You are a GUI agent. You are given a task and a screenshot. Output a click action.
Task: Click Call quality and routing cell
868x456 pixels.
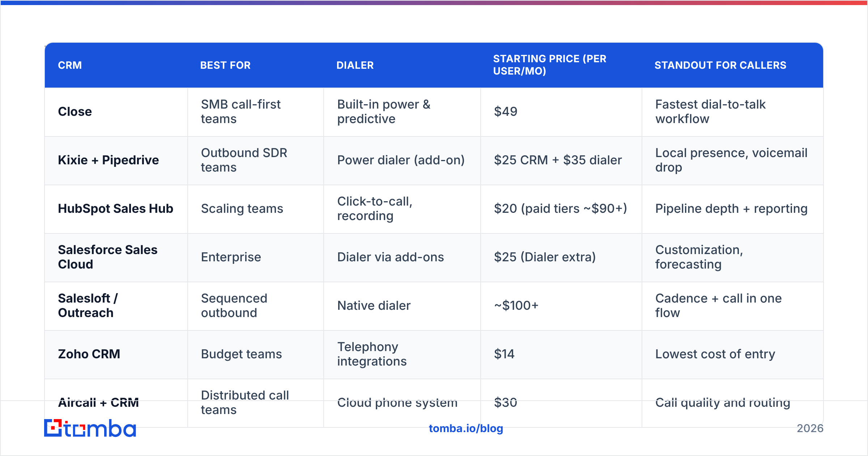point(733,403)
